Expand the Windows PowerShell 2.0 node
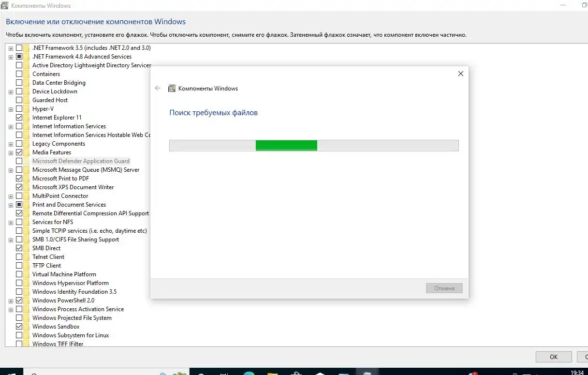Viewport: 588px width, 375px height. (x=11, y=301)
